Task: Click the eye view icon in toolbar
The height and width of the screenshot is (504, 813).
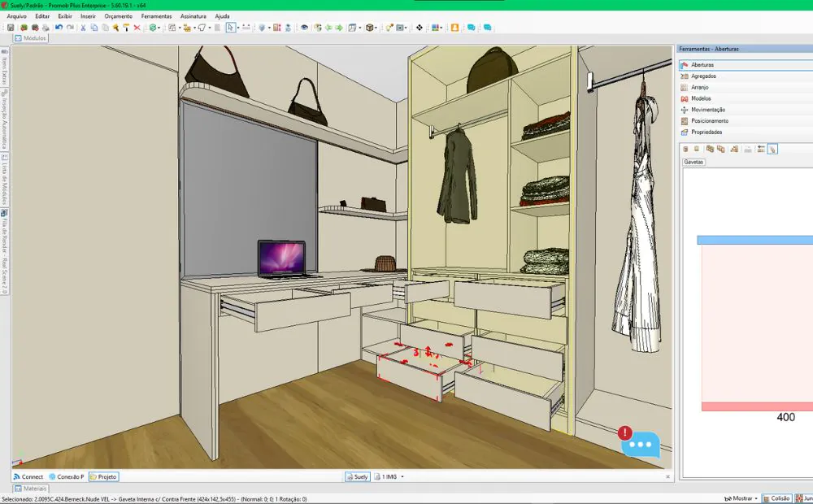Action: pyautogui.click(x=304, y=28)
